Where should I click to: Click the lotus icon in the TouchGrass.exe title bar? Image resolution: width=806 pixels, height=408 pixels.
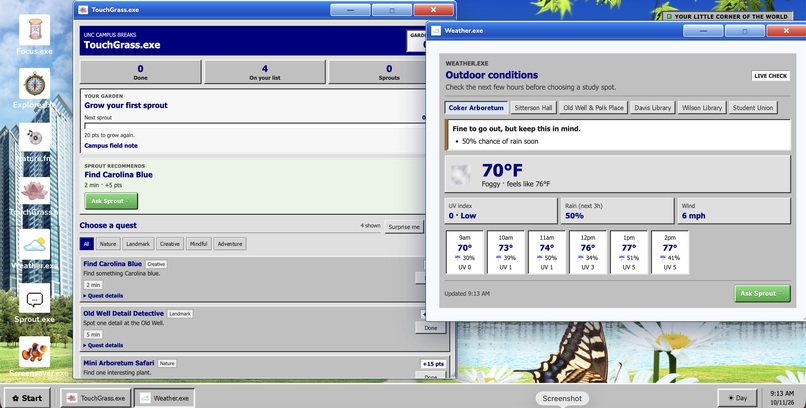coord(83,10)
